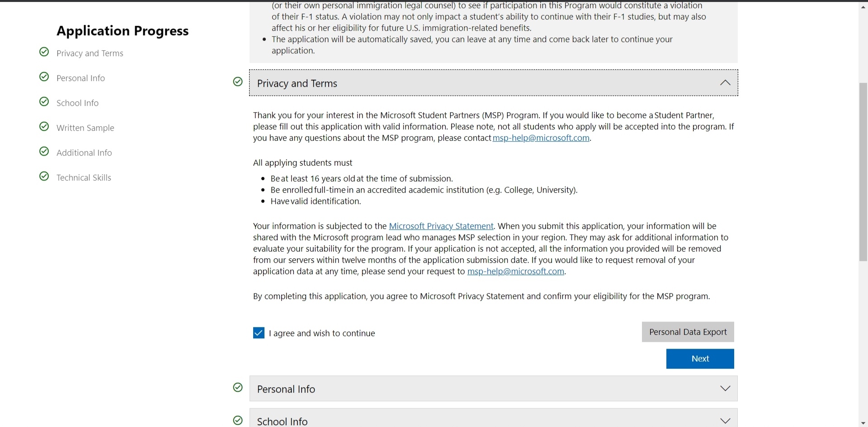
Task: Click the Additional Info sidebar checkmark icon
Action: 44,152
